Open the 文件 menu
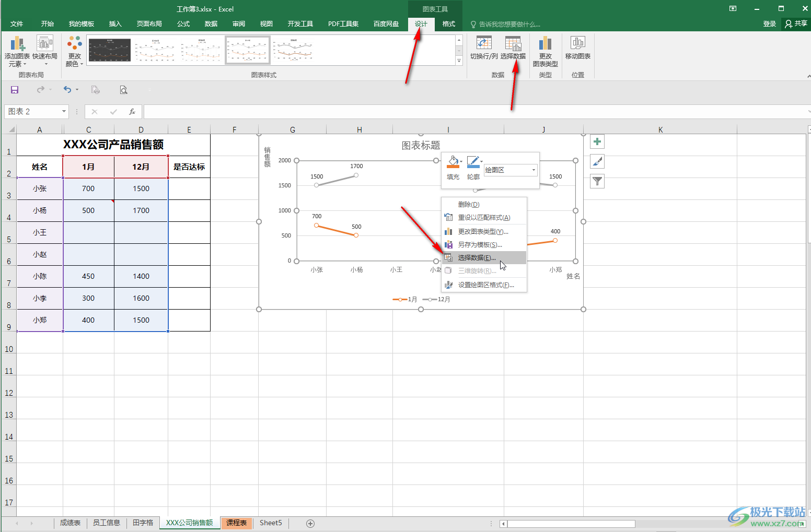Image resolution: width=811 pixels, height=532 pixels. click(x=17, y=24)
